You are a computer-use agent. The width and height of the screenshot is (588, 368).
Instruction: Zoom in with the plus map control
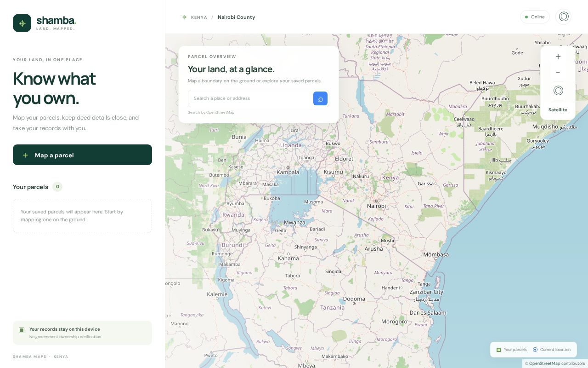click(558, 57)
